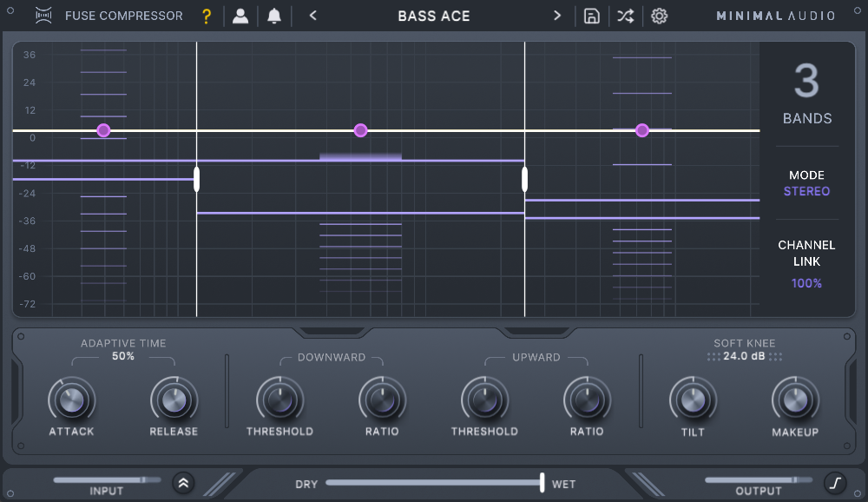Toggle the output soft clip curve button
Viewport: 868px width, 502px height.
pos(834,483)
